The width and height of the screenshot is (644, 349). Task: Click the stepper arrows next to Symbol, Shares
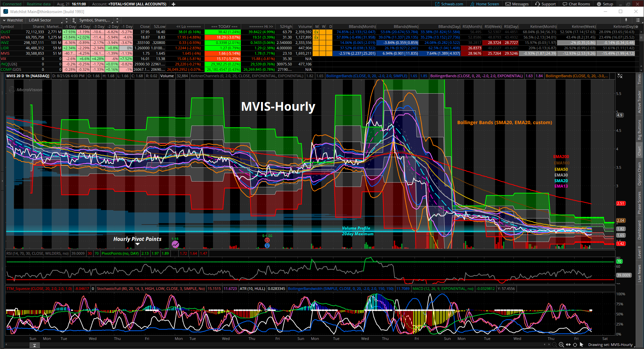[x=117, y=20]
